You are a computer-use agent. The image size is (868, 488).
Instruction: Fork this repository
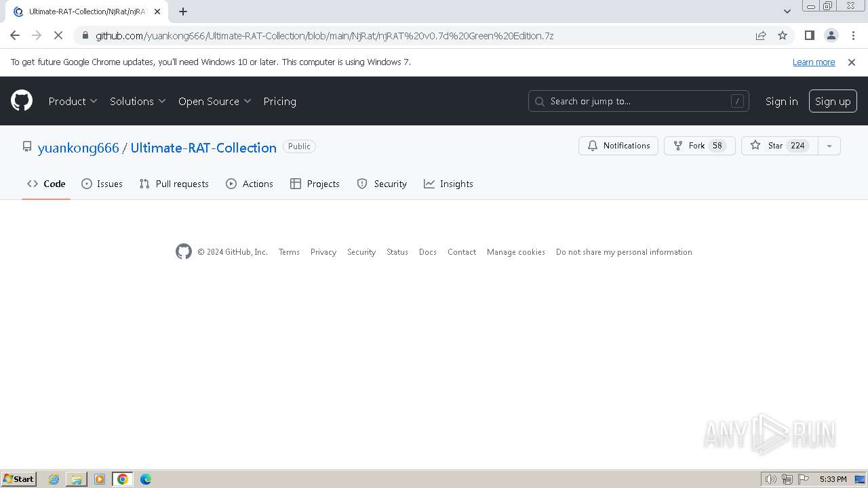700,146
